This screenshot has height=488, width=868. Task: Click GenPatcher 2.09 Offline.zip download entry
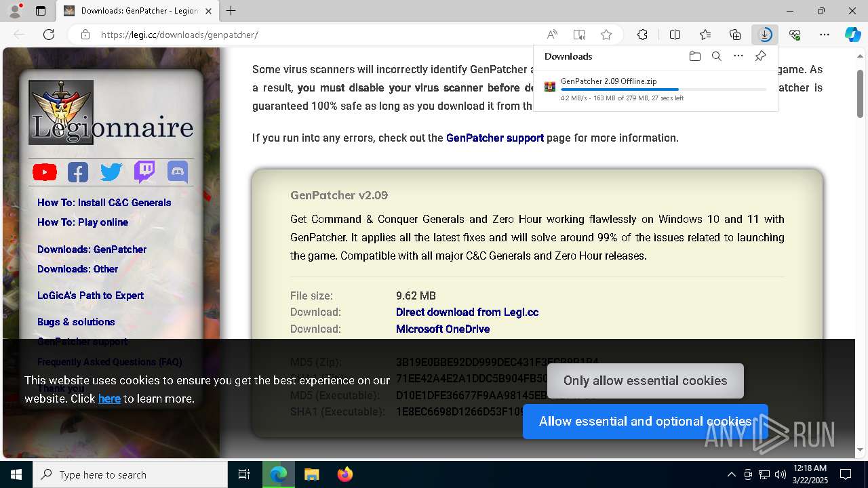pos(655,89)
